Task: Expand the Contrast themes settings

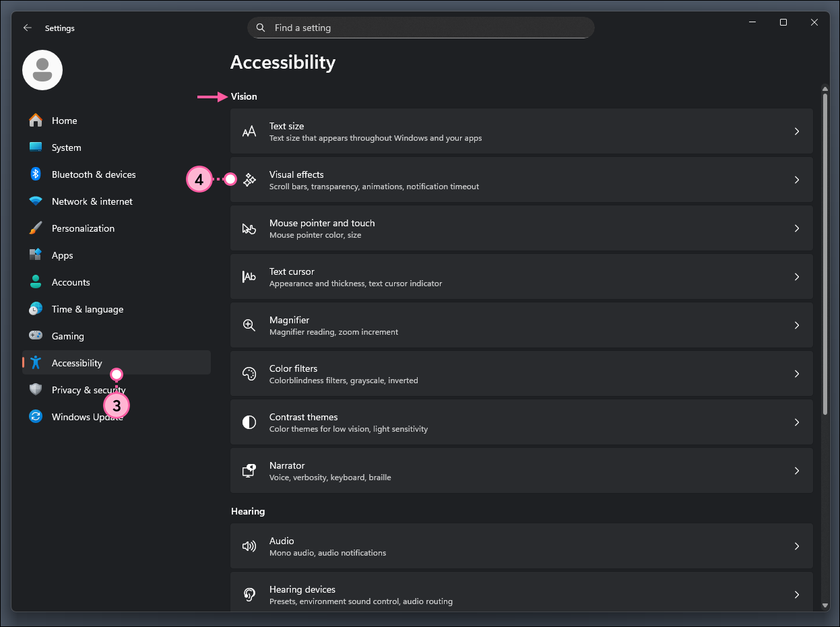Action: 521,422
